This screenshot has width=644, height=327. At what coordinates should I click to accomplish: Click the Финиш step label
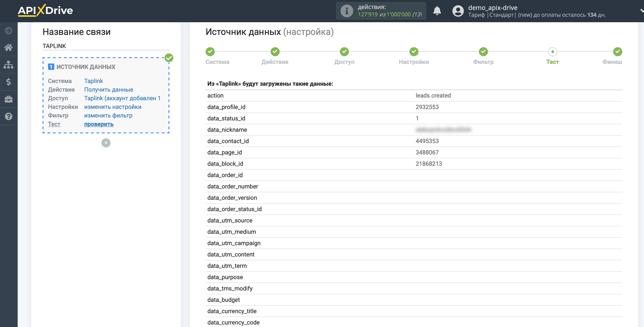coord(612,62)
